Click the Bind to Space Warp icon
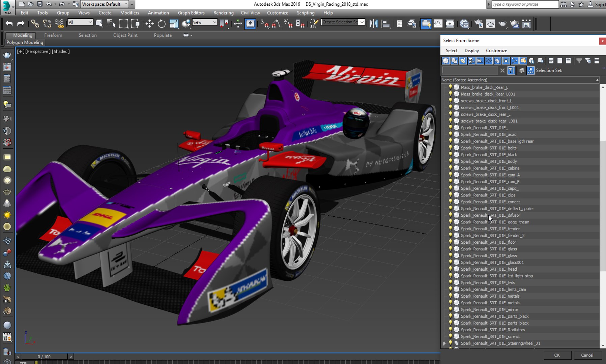Screen dimensions: 606x364 pos(59,24)
